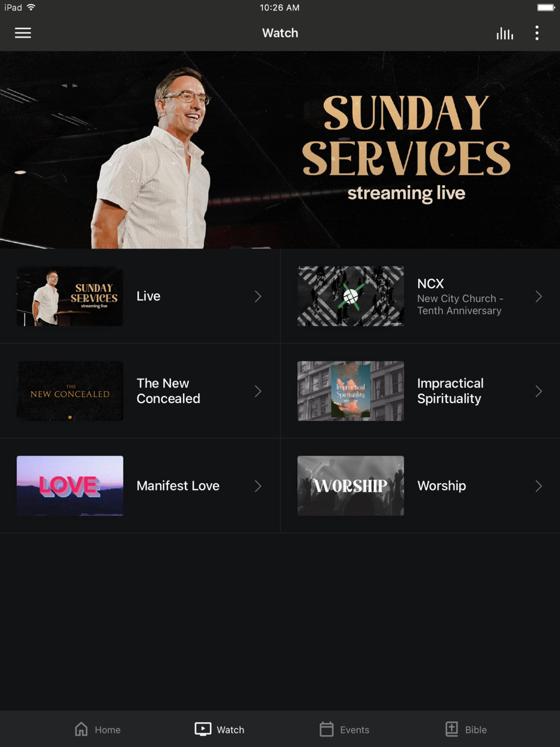This screenshot has height=747, width=560.
Task: Open the Worship series label
Action: coord(442,485)
